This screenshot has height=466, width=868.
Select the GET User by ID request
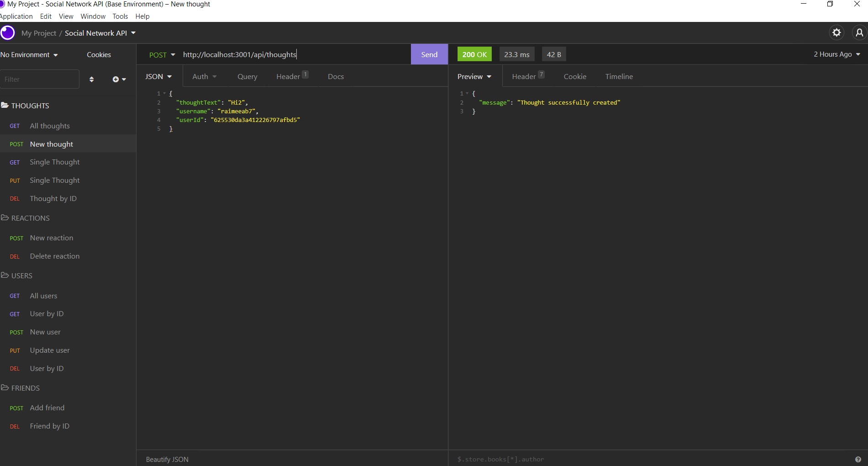click(68, 314)
